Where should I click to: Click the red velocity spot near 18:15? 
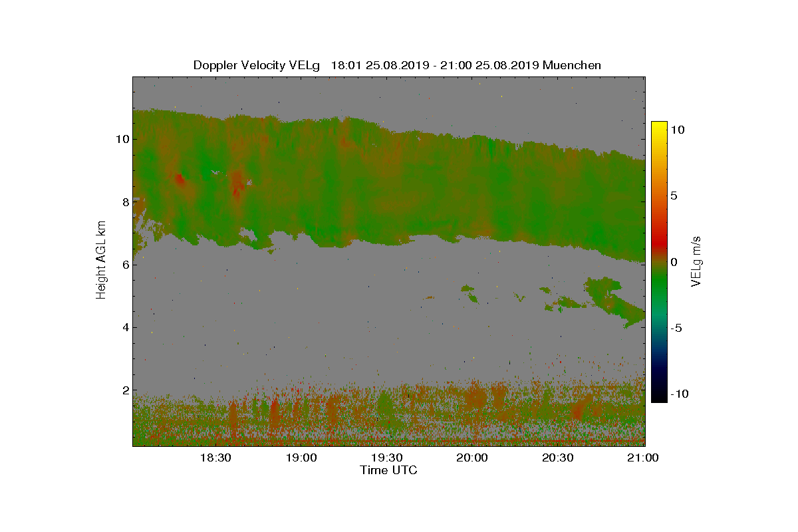click(180, 178)
